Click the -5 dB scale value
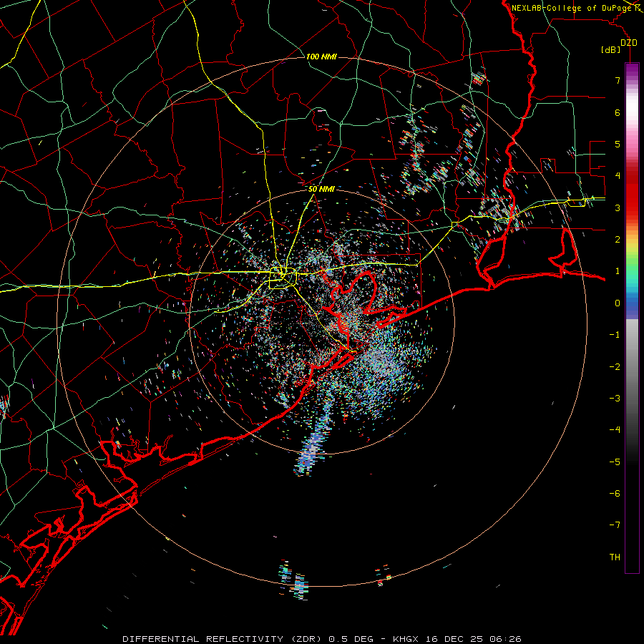Viewport: 644px width, 644px height. pyautogui.click(x=615, y=462)
